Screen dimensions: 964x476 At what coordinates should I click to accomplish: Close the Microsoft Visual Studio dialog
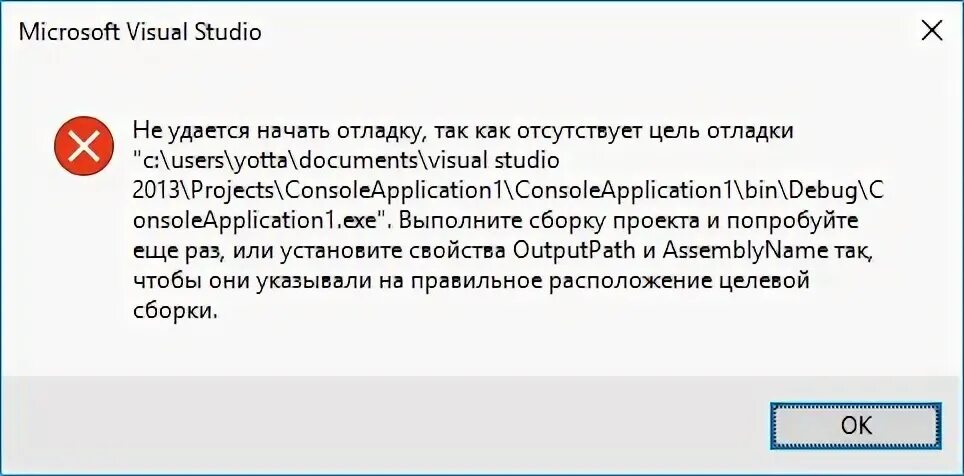coord(933,30)
